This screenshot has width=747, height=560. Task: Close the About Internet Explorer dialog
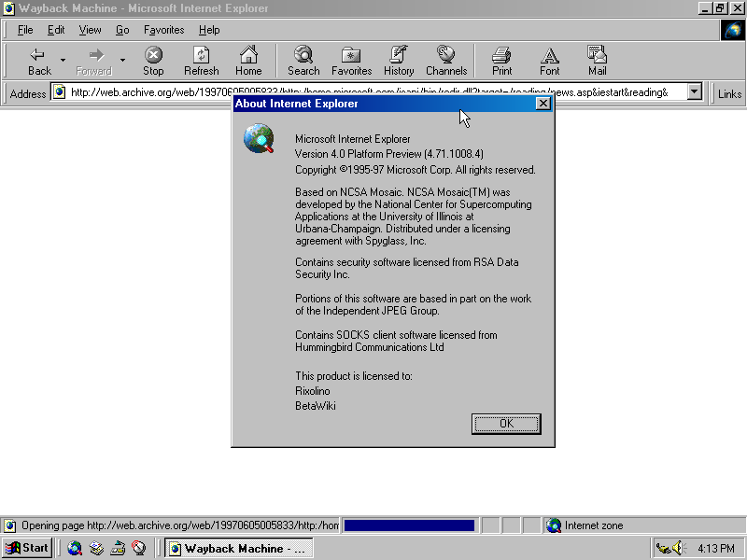(x=543, y=104)
